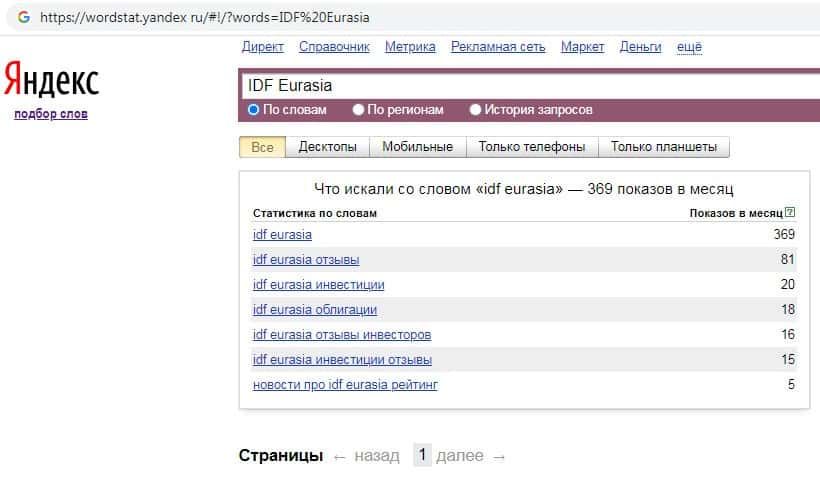The image size is (820, 488).
Task: Open the Рекламная сеть link
Action: coord(498,47)
